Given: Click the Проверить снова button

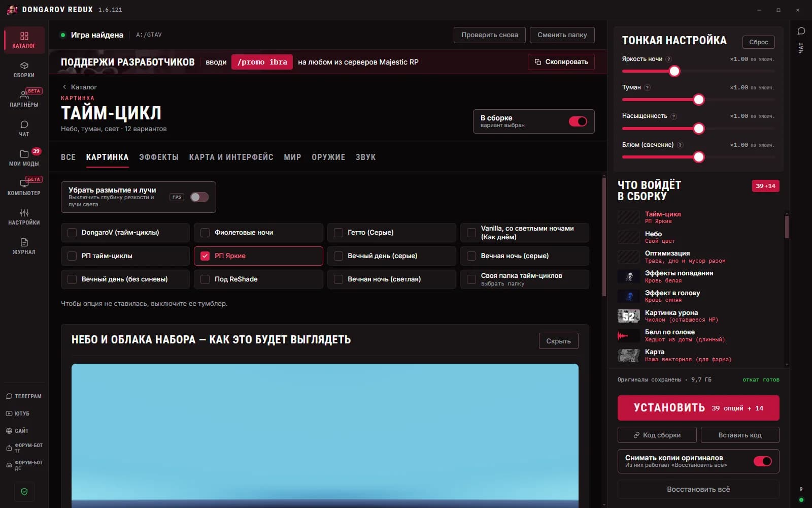Looking at the screenshot, I should (490, 35).
